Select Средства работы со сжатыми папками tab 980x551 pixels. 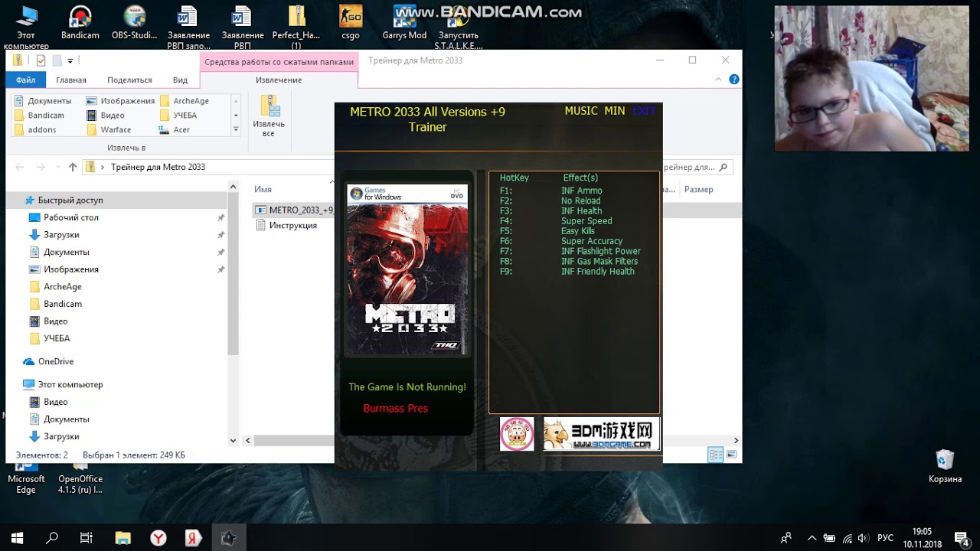pos(279,62)
